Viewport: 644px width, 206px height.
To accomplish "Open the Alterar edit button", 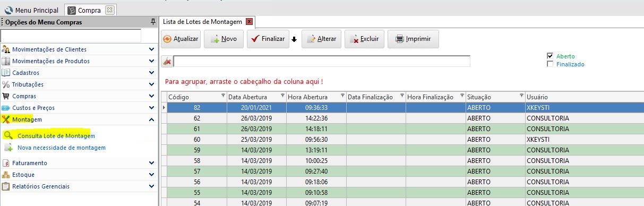I will coord(322,39).
